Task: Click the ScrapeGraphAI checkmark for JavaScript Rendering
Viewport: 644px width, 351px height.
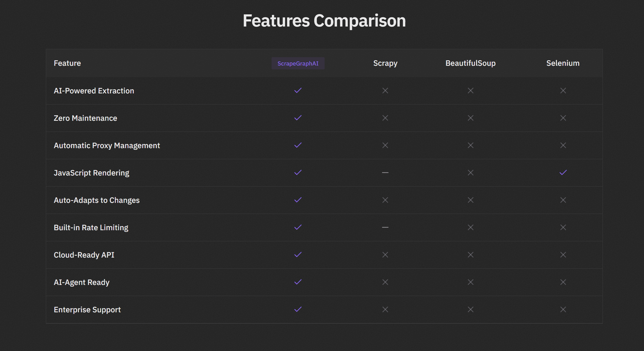Action: tap(298, 172)
